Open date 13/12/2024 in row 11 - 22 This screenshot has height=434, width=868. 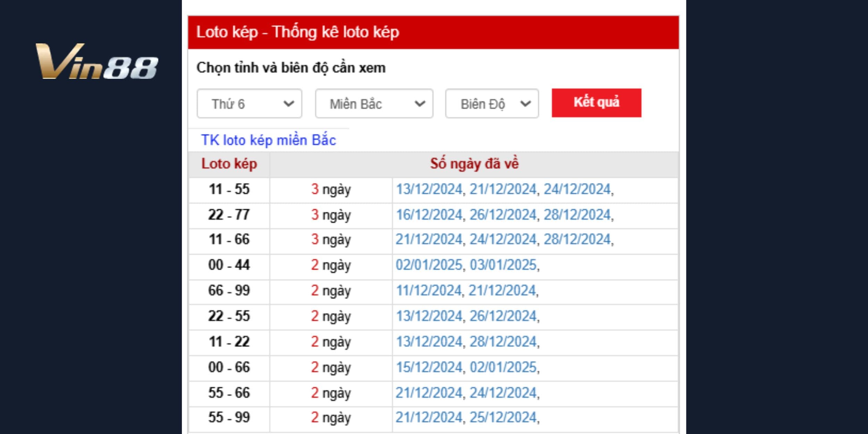(429, 342)
